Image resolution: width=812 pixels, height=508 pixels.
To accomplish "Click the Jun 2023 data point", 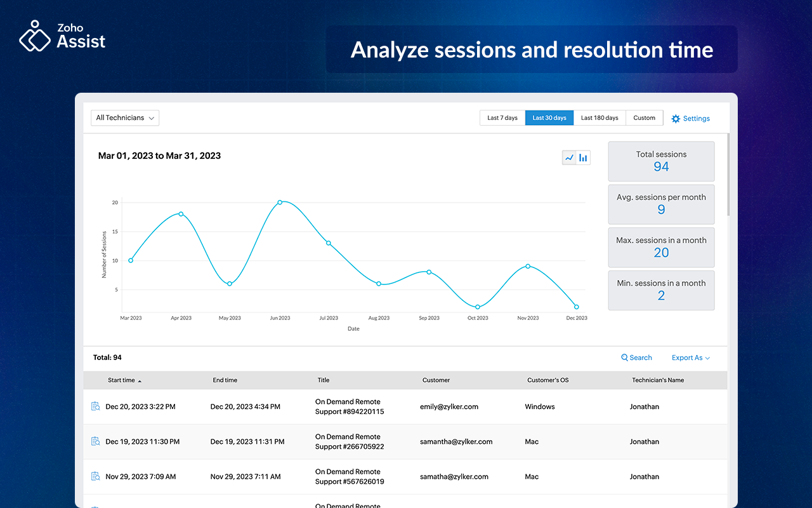I will (x=280, y=203).
